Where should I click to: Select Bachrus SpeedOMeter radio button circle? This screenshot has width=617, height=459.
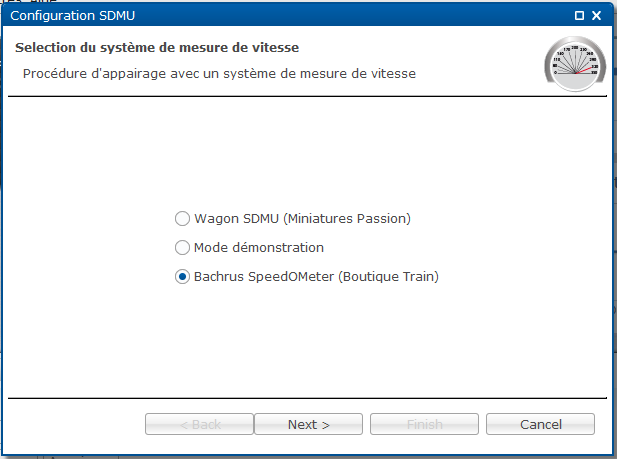(182, 277)
